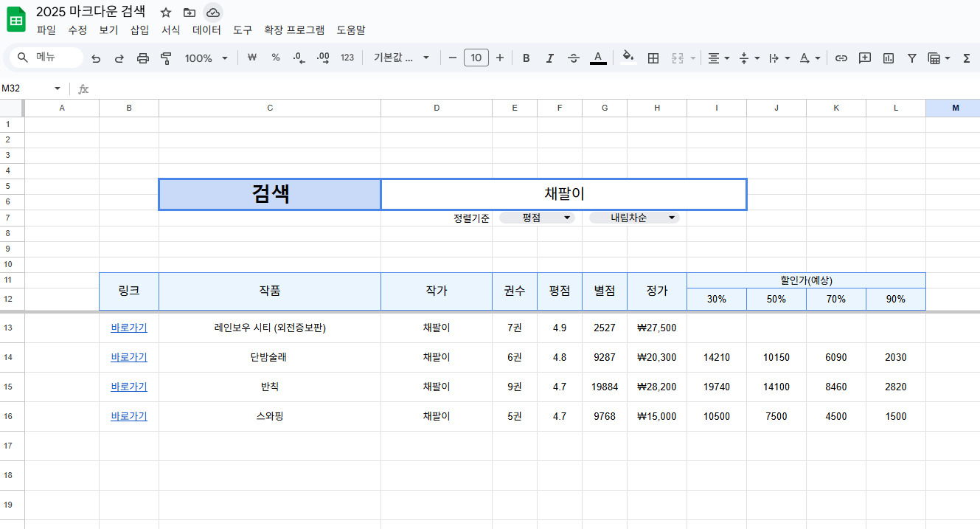Open the 내림차순 sort order dropdown
980x529 pixels.
(x=634, y=218)
